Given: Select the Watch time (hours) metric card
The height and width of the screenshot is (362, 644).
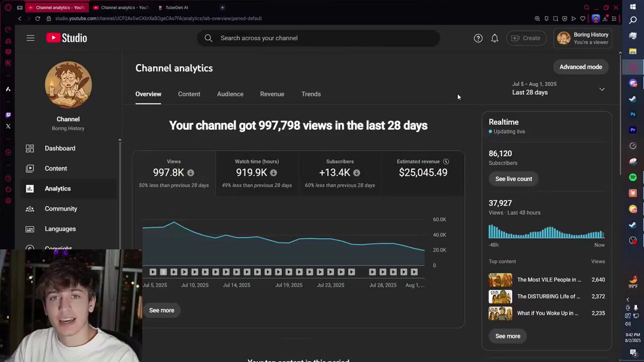Looking at the screenshot, I should (257, 173).
